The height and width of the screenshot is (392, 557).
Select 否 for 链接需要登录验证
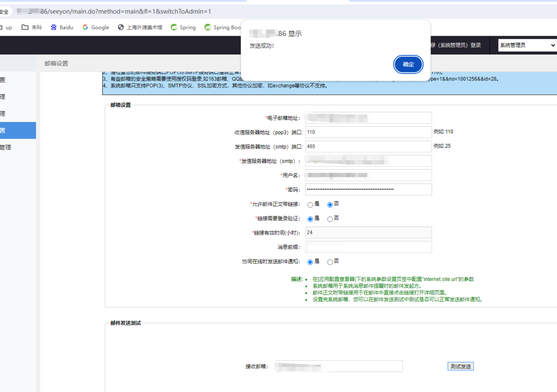pyautogui.click(x=330, y=219)
